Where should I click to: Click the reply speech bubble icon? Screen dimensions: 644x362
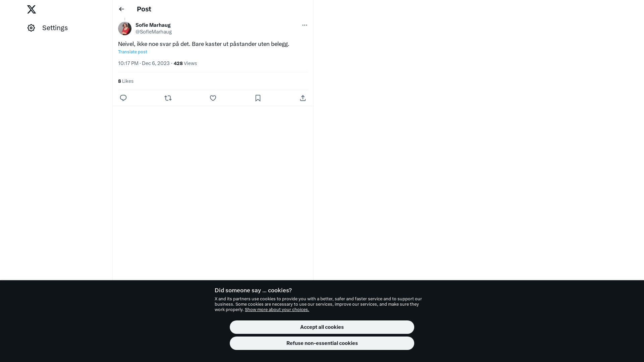(123, 98)
